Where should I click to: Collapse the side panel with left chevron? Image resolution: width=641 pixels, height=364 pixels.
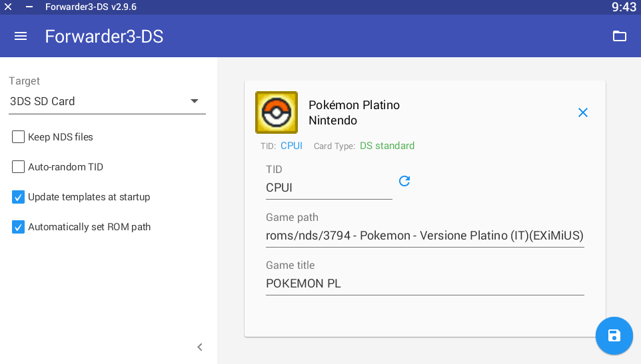(x=199, y=347)
